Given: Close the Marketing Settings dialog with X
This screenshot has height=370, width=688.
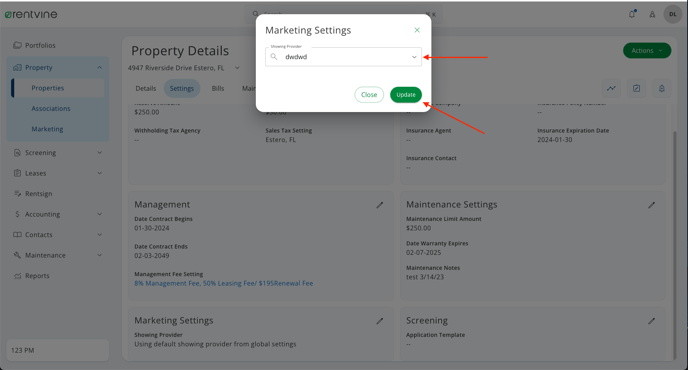Looking at the screenshot, I should tap(417, 30).
